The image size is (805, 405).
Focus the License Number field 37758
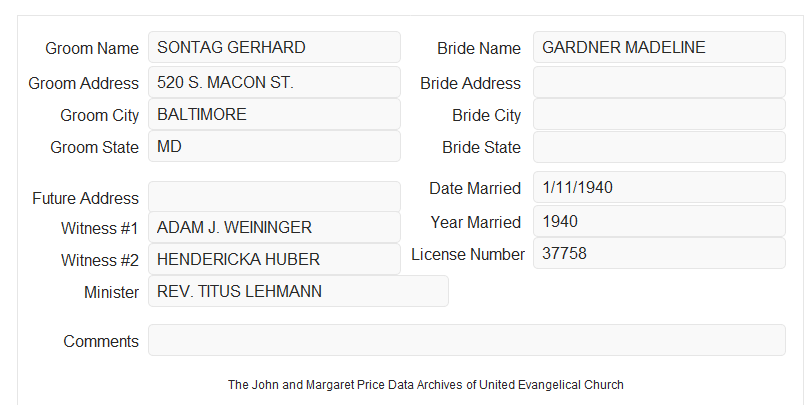point(659,253)
